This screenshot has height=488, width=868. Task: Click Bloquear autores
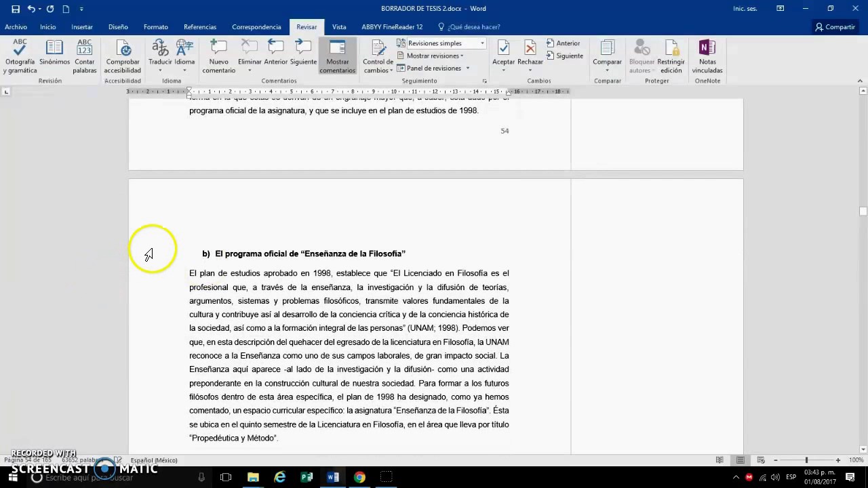[x=642, y=56]
